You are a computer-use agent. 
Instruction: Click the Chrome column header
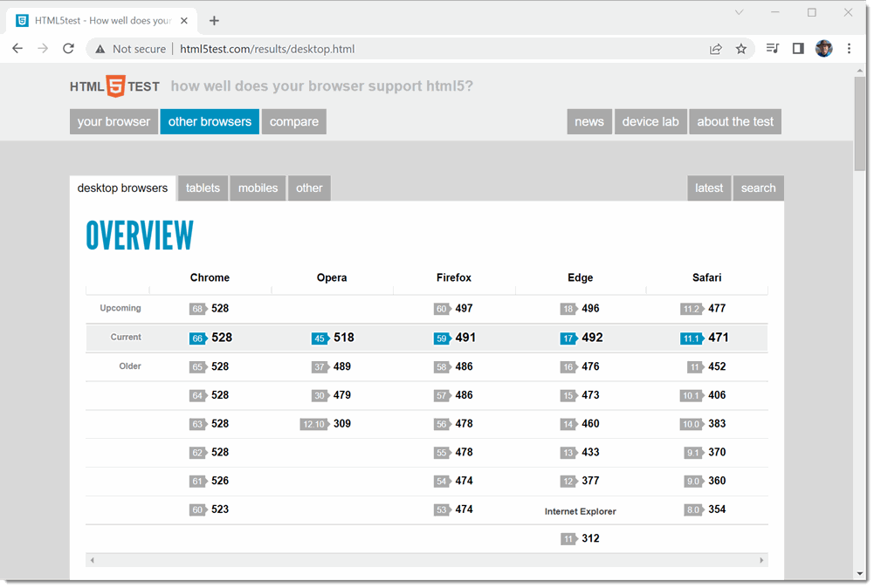(x=210, y=277)
